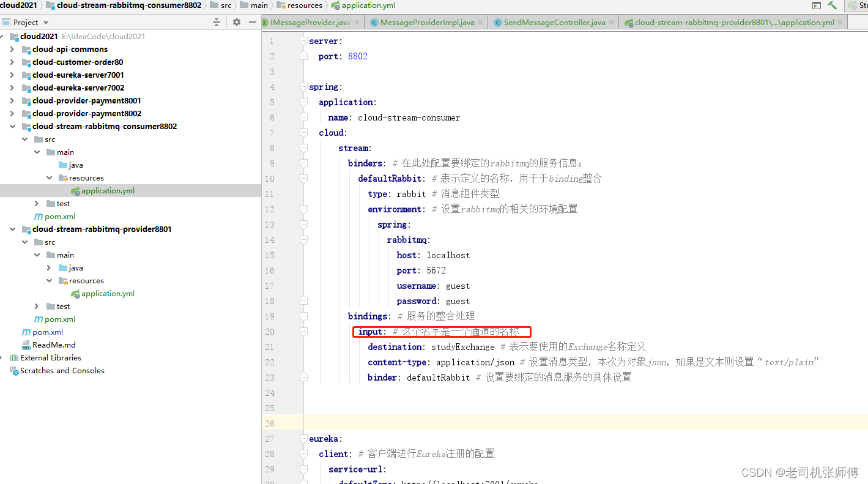868x484 pixels.
Task: Expand the java folder under provider8801
Action: click(x=50, y=268)
